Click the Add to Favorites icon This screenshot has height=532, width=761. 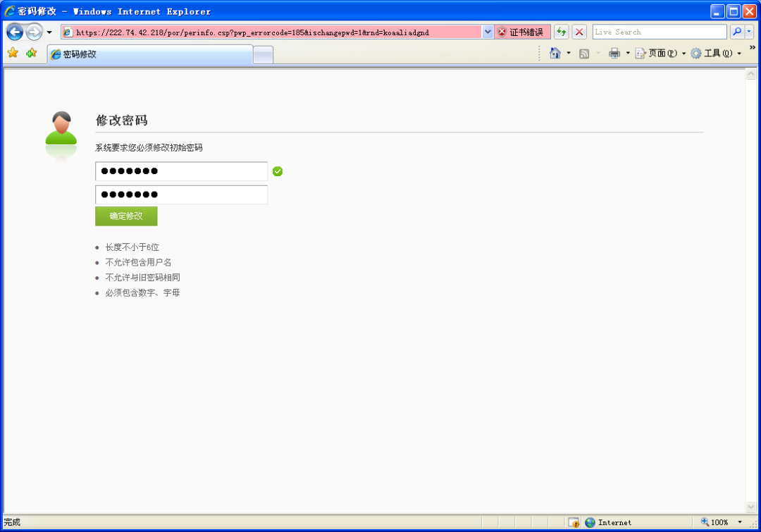(x=32, y=53)
